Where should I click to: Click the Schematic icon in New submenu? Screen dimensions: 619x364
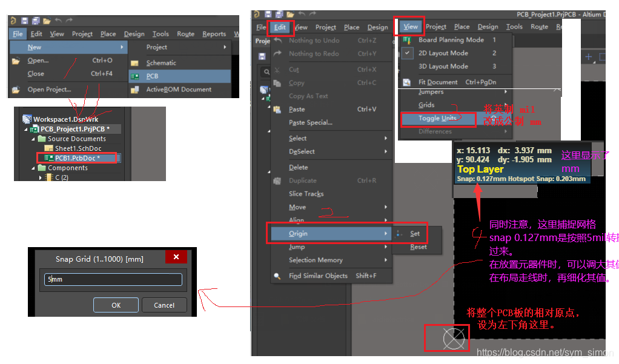point(134,63)
